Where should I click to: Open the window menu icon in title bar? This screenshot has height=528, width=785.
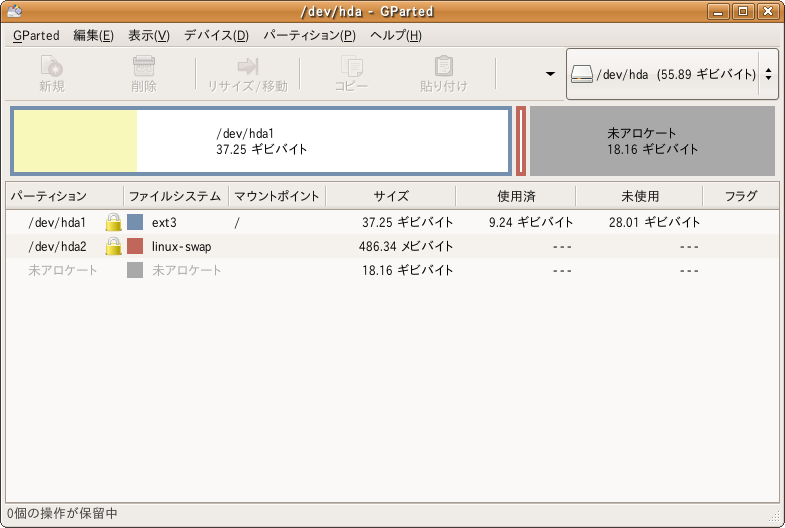pos(13,12)
